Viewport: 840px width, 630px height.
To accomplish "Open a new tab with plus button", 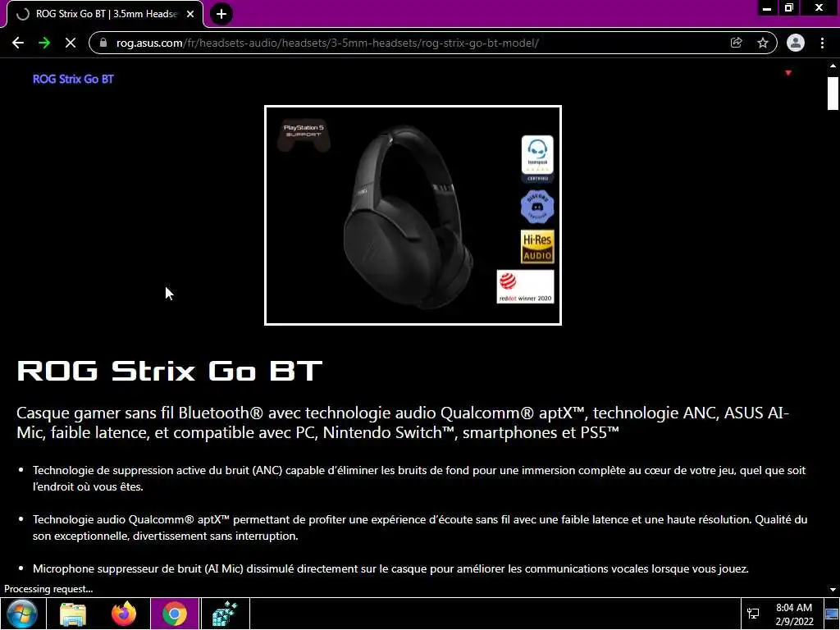I will pyautogui.click(x=221, y=14).
